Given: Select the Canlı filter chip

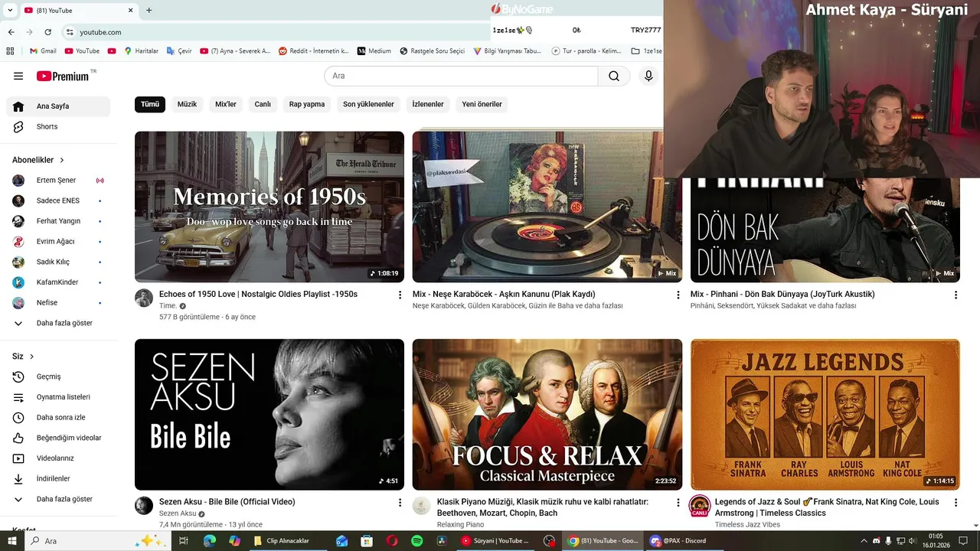Looking at the screenshot, I should point(263,104).
